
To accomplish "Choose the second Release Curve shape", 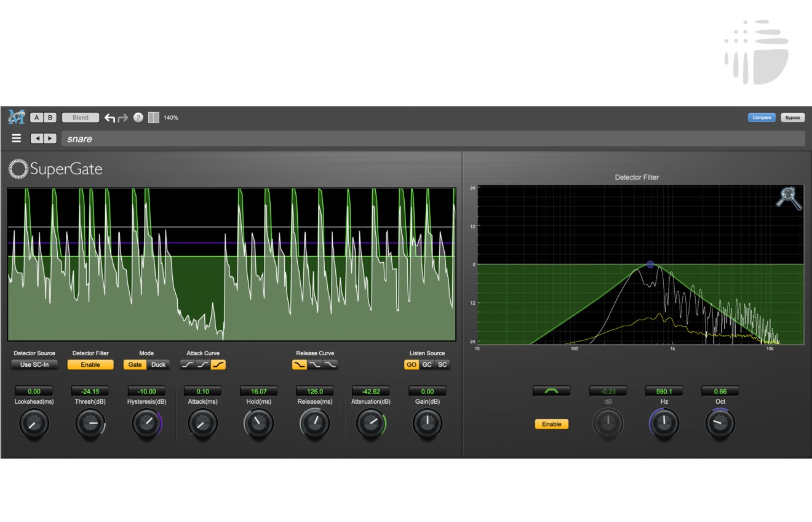I will coord(315,364).
